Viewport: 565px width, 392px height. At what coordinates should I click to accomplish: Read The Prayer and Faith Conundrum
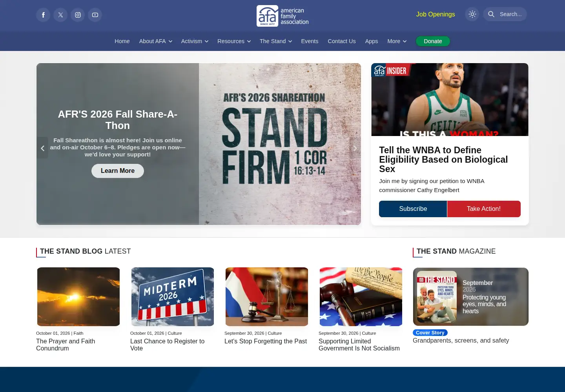pos(66,345)
